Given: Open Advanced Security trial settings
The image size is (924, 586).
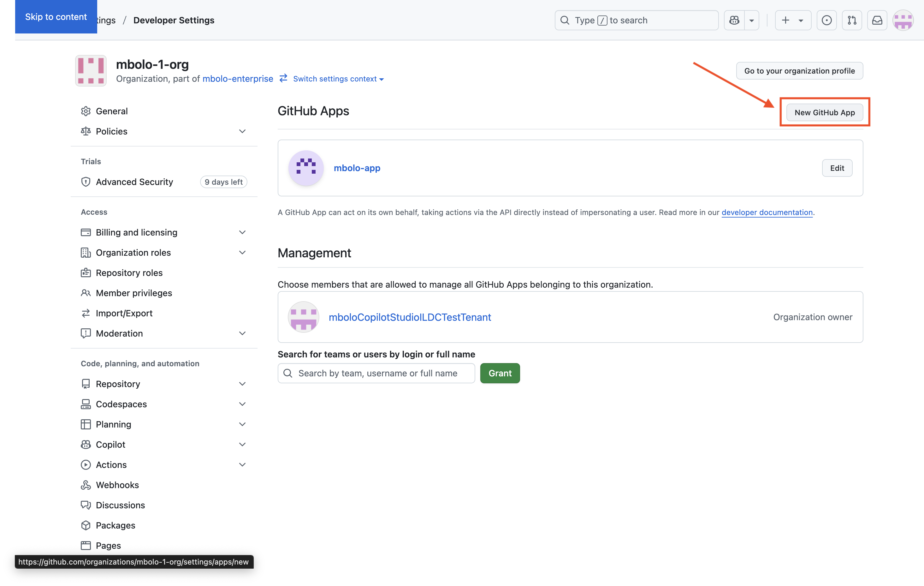Looking at the screenshot, I should pos(134,182).
